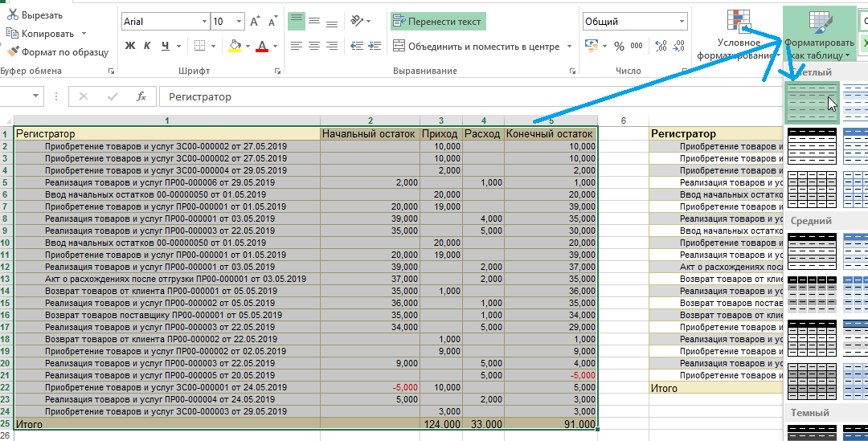Click the increase indent icon
The height and width of the screenshot is (441, 868).
[376, 47]
